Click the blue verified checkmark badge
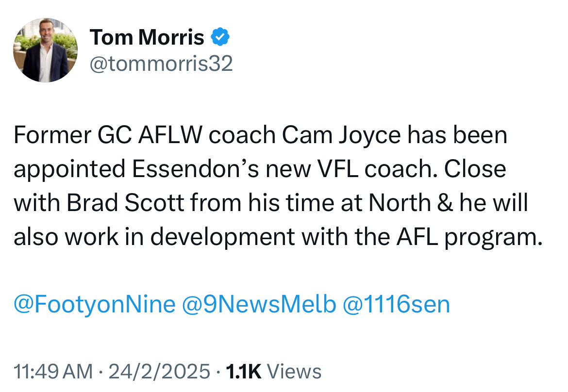 click(x=220, y=37)
